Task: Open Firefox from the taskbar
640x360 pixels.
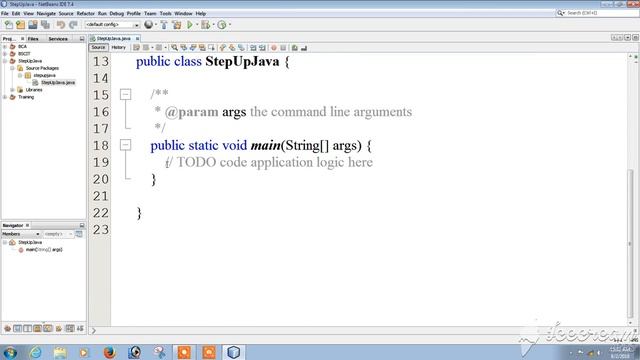Action: [x=109, y=352]
